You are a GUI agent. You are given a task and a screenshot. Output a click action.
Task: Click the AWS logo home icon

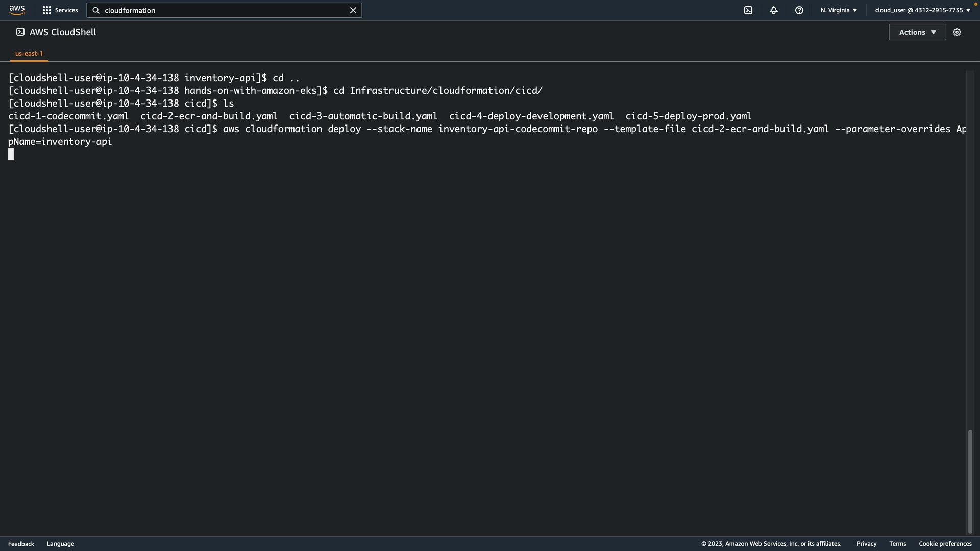click(17, 10)
